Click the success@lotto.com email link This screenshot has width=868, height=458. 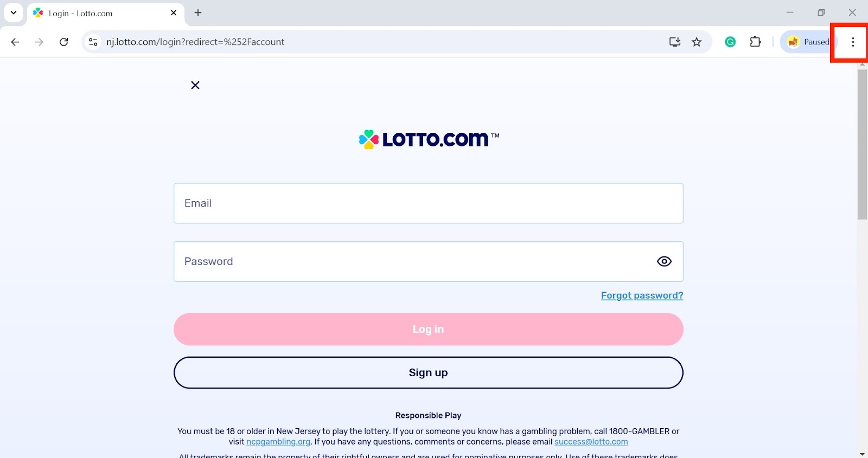click(591, 442)
